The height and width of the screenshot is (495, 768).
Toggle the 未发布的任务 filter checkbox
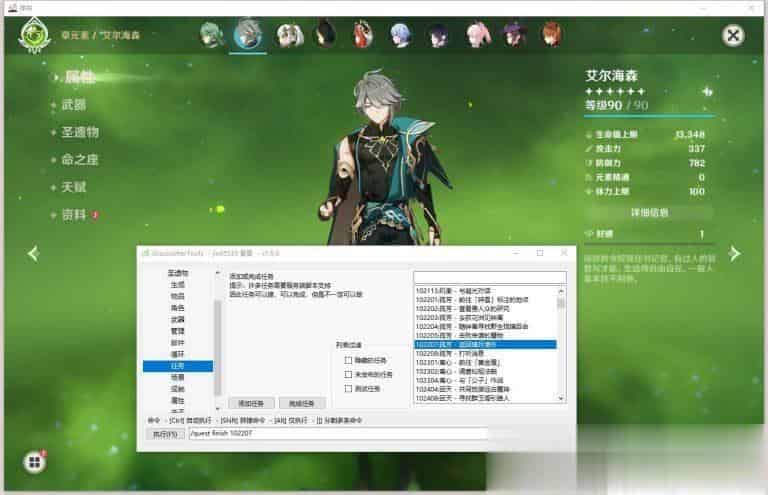click(348, 375)
